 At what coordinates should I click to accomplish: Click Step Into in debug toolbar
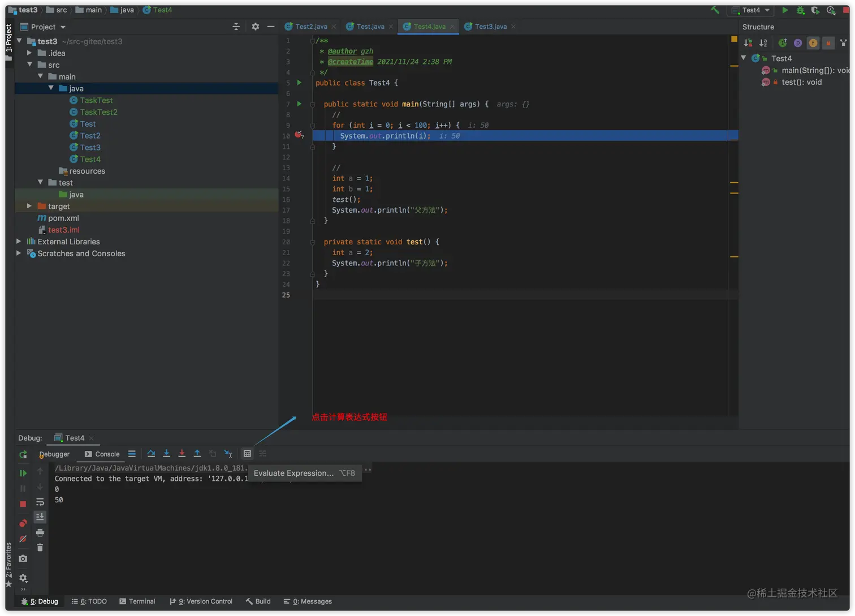[166, 454]
